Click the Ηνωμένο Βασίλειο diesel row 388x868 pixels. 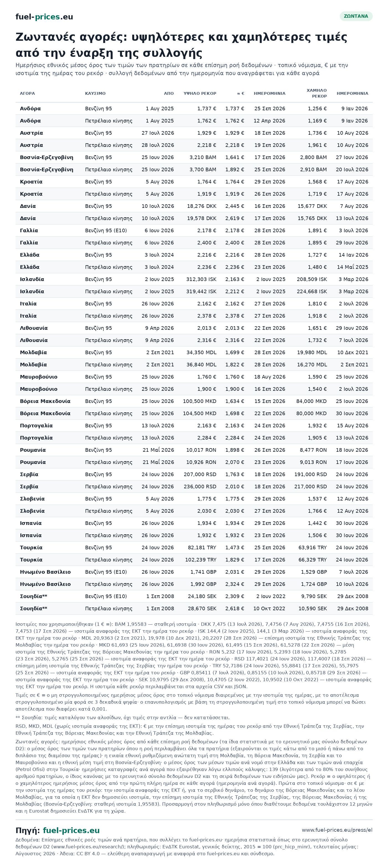pos(194,584)
